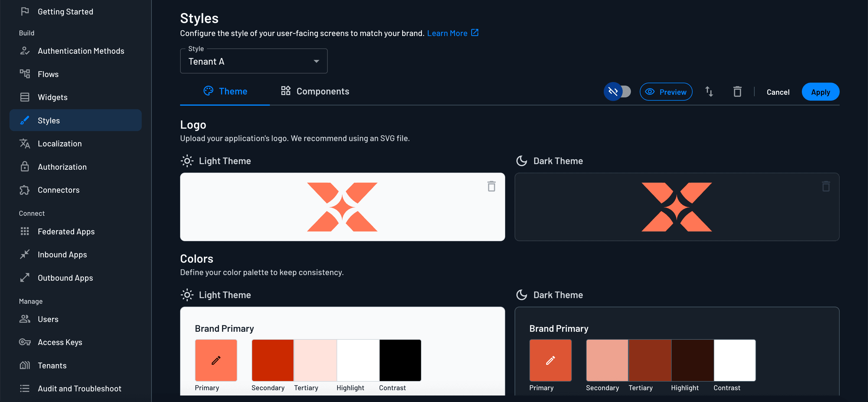The height and width of the screenshot is (402, 868).
Task: Open Access Keys page
Action: (x=60, y=342)
